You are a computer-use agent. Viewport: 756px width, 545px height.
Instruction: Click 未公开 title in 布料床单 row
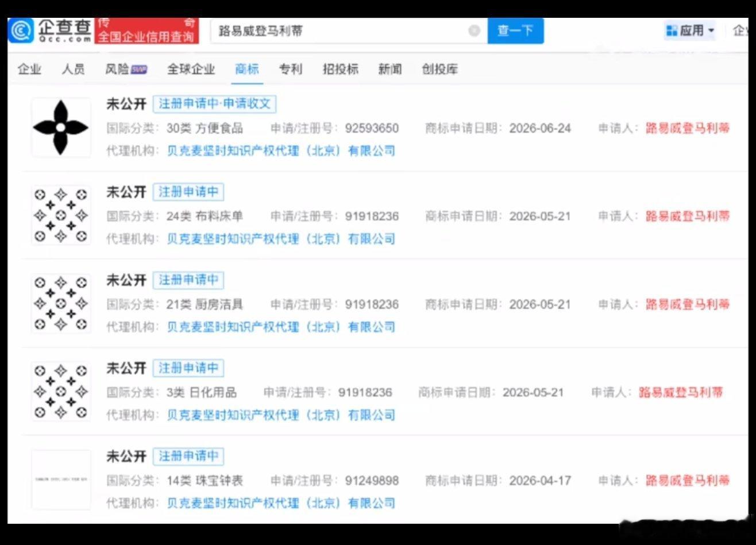126,192
